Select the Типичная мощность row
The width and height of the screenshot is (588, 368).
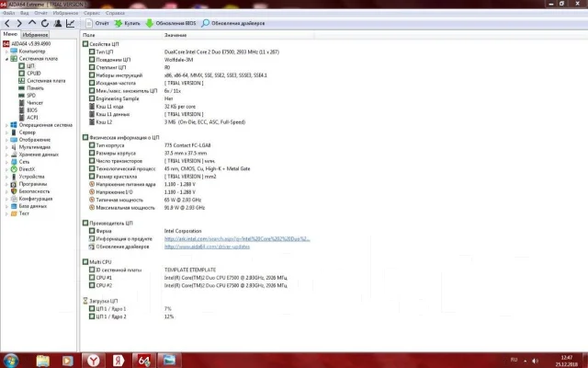point(145,200)
